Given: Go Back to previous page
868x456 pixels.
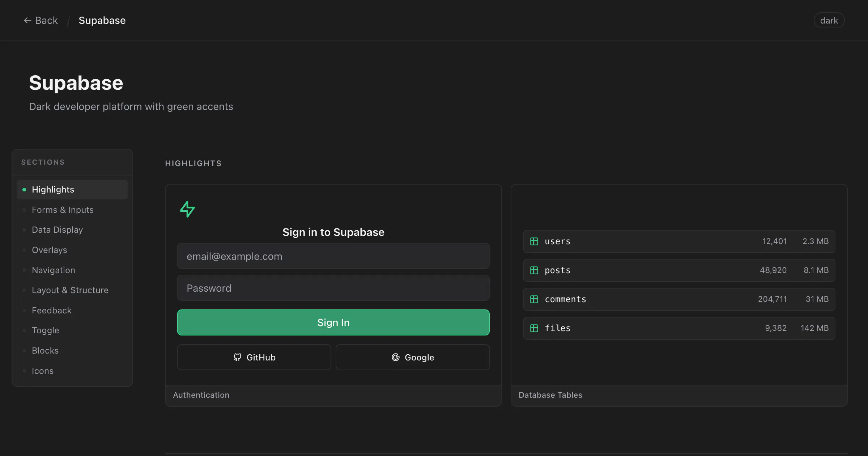Looking at the screenshot, I should tap(41, 21).
